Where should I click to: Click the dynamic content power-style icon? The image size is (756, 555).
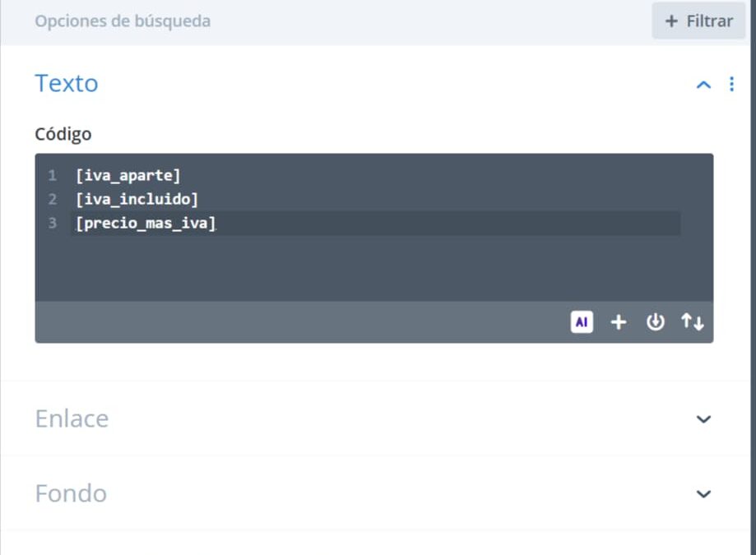(x=656, y=321)
